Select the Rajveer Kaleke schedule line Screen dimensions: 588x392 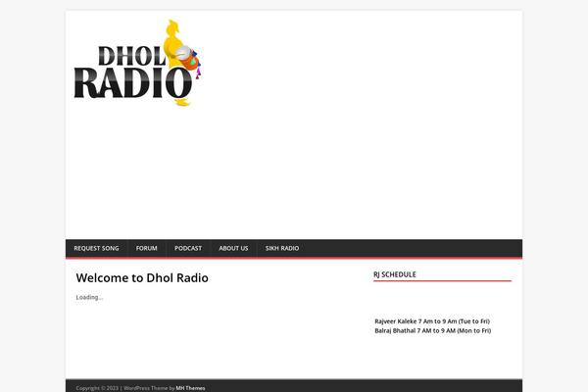tap(432, 321)
